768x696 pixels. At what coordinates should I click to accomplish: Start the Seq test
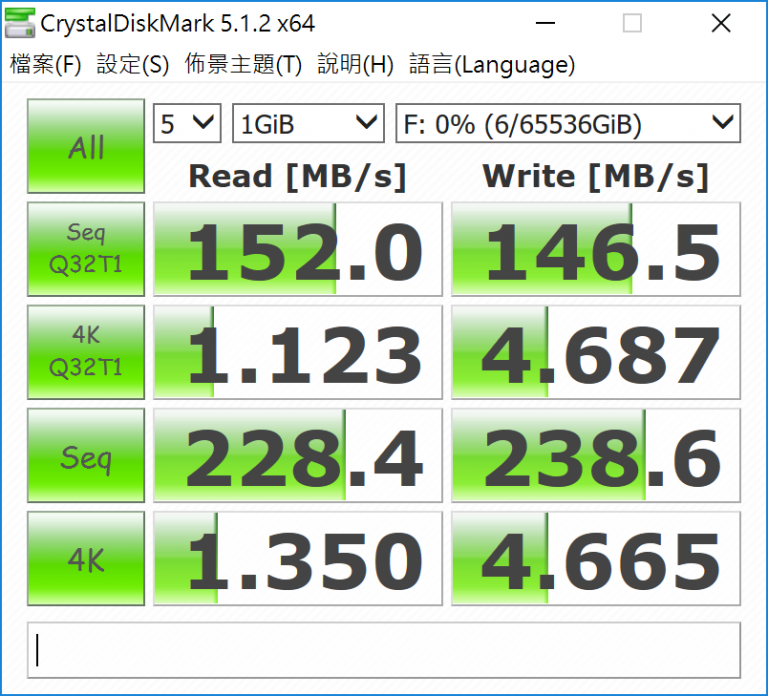point(86,456)
